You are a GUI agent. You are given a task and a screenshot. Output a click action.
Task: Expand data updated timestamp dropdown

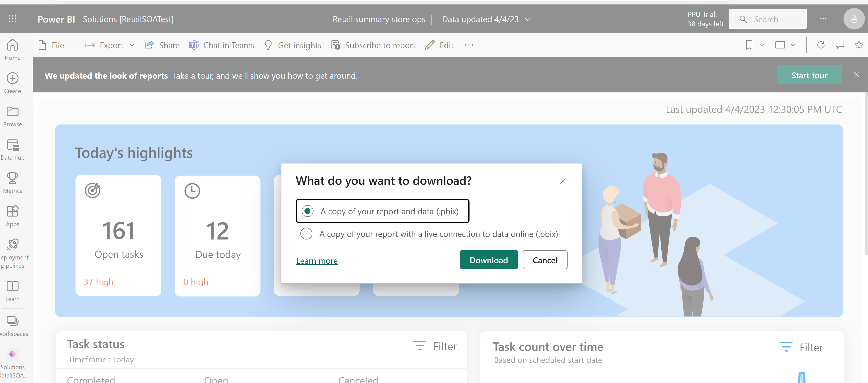(x=529, y=19)
